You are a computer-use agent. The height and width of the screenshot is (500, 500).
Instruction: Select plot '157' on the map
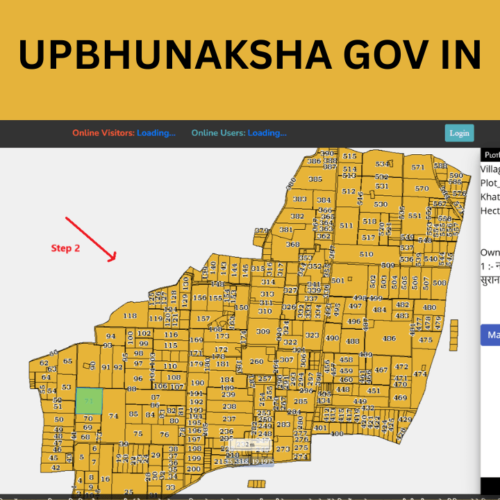click(203, 319)
